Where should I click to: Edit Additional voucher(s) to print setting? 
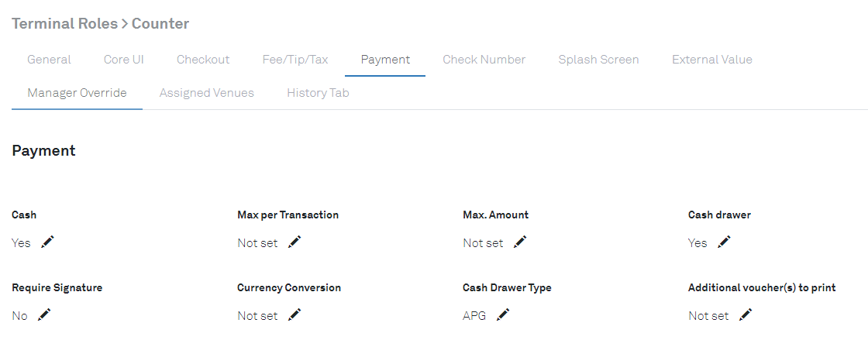tap(746, 315)
